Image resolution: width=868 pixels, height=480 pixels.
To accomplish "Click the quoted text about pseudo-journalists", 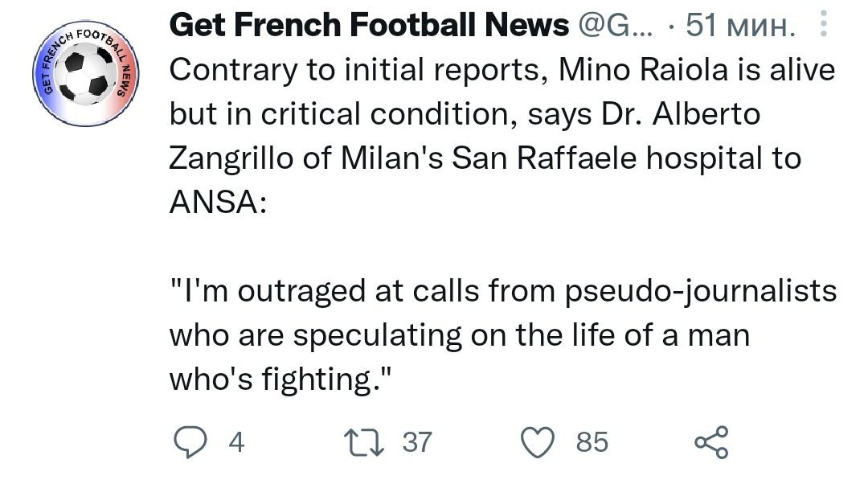I will (x=502, y=291).
